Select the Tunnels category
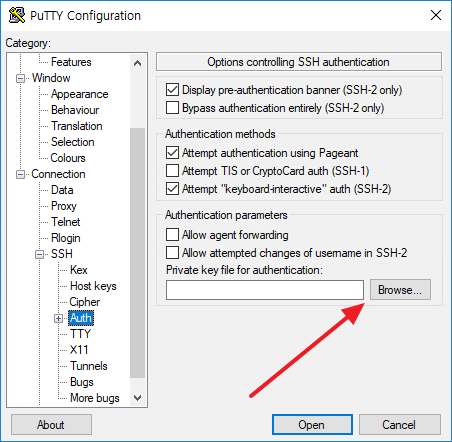452x442 pixels. [x=89, y=366]
